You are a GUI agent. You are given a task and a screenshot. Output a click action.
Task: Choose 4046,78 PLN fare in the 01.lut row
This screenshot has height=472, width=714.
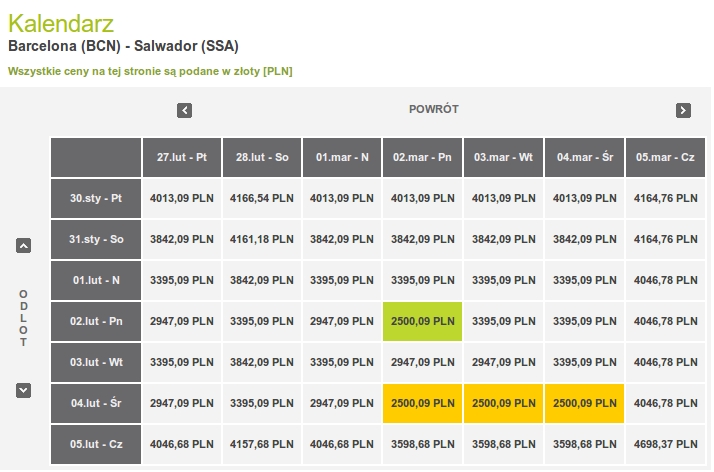point(665,280)
